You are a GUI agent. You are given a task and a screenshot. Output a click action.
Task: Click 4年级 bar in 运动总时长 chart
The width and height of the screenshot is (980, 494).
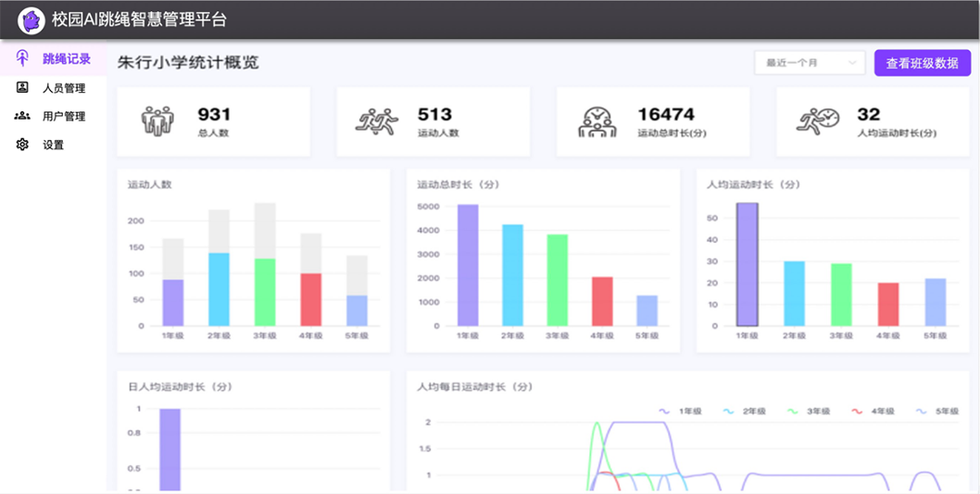pos(602,301)
